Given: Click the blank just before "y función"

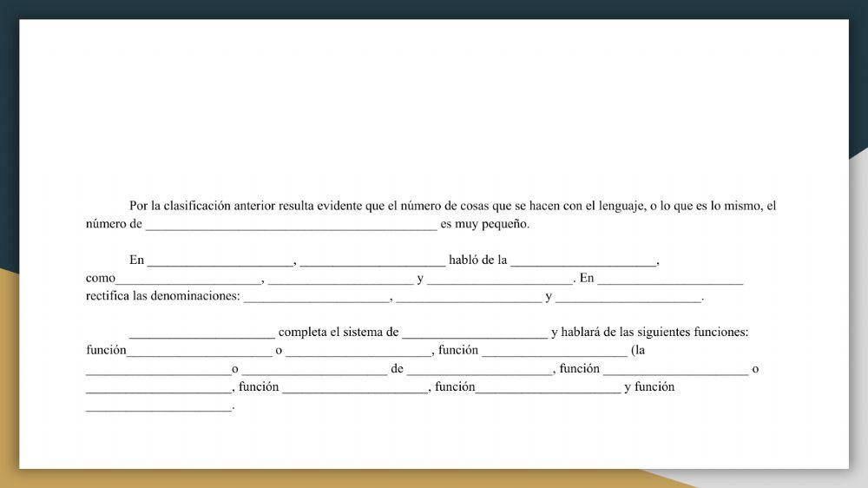Looking at the screenshot, I should tap(548, 387).
